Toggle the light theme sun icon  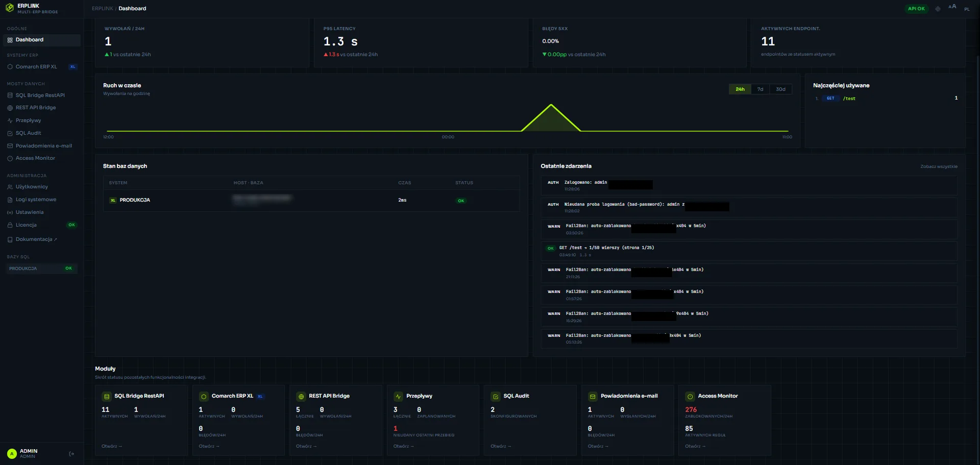pos(938,9)
